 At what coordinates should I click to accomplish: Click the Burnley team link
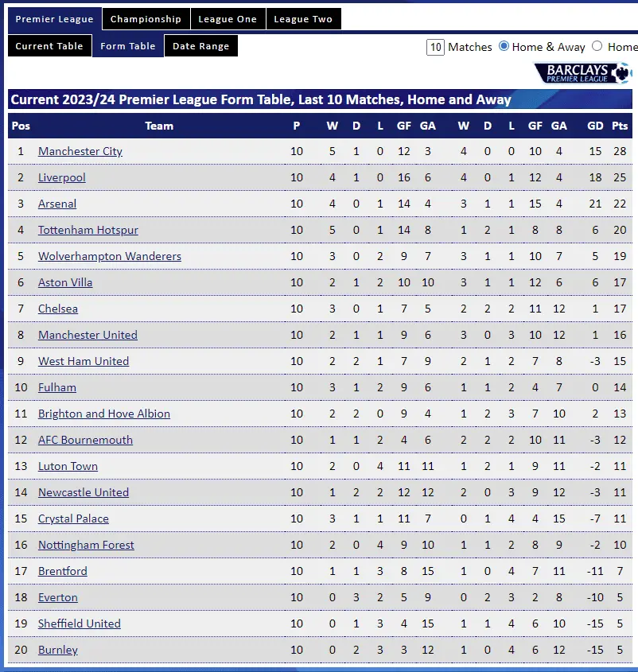58,650
